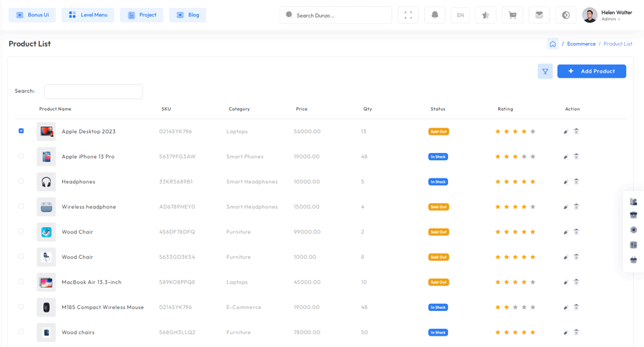Viewport: 644px width, 347px height.
Task: Click the Add Product button
Action: pos(591,71)
